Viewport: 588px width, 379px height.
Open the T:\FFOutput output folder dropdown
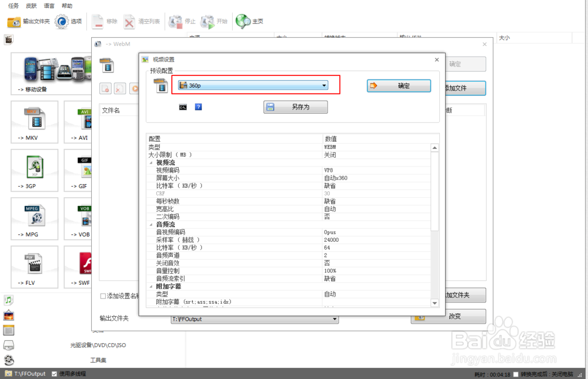[x=255, y=319]
